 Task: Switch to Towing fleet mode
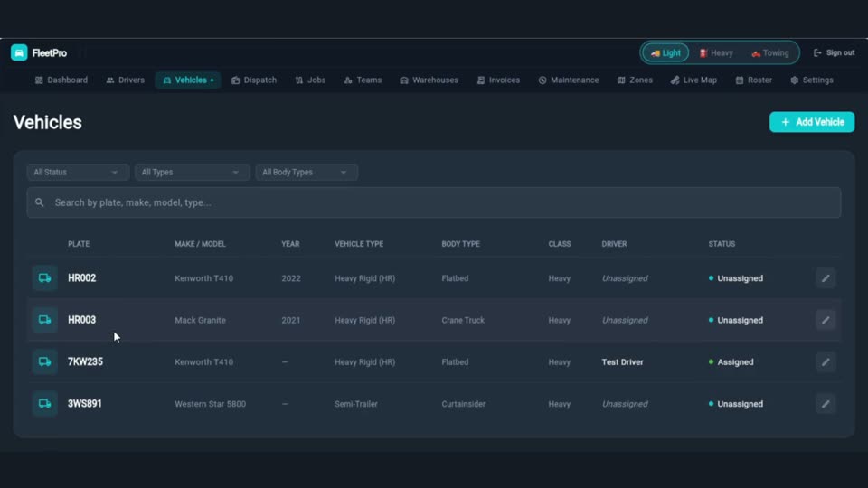click(x=770, y=53)
